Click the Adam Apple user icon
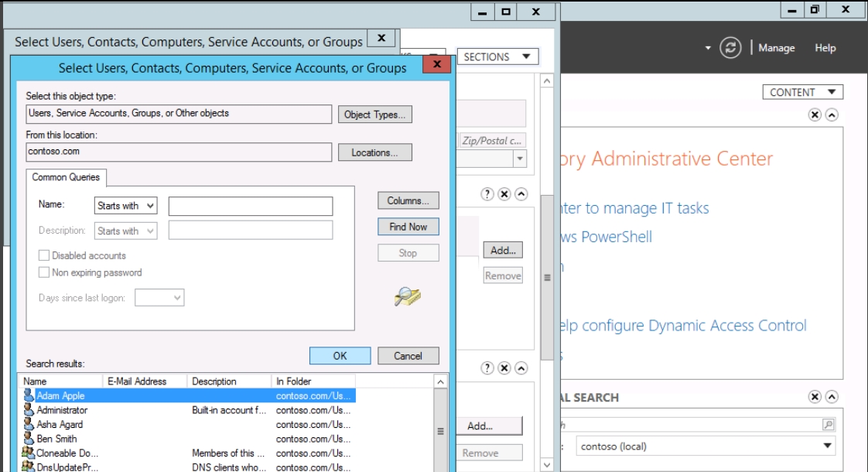 coord(29,395)
